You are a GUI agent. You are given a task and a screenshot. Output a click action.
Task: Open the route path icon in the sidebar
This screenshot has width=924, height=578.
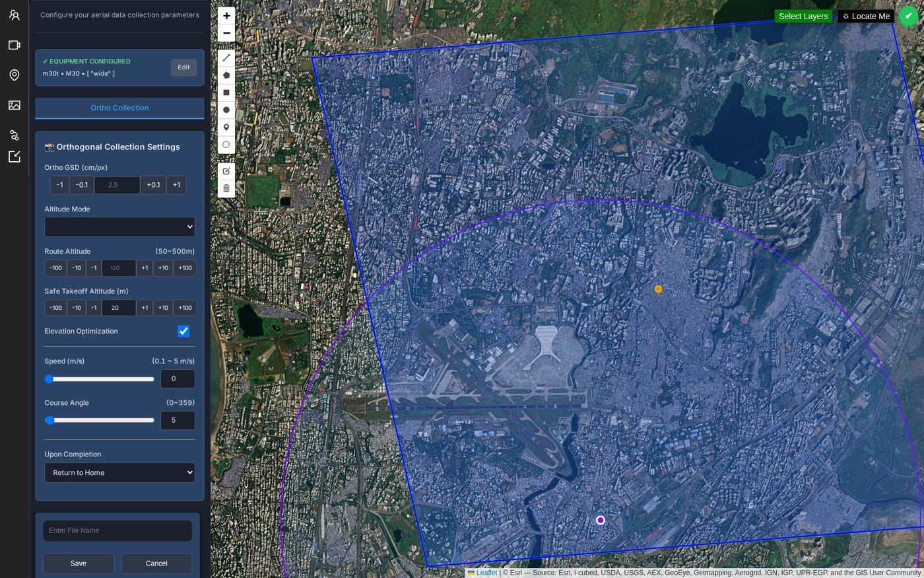click(15, 135)
